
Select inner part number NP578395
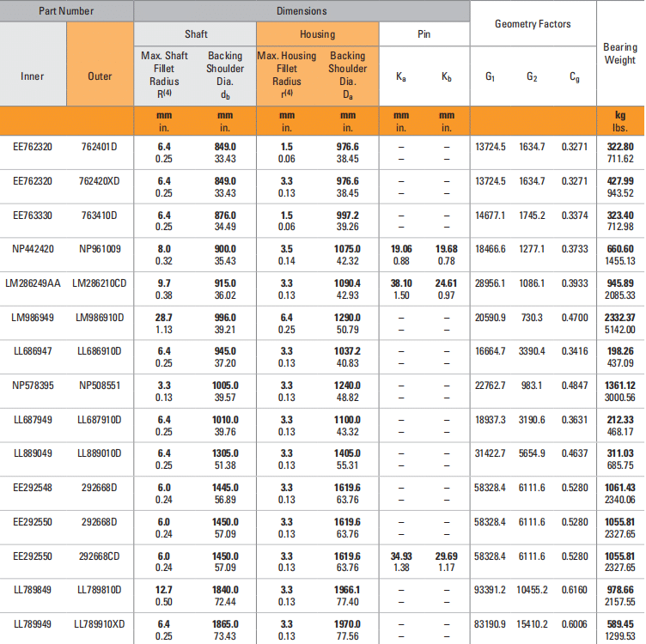(33, 386)
